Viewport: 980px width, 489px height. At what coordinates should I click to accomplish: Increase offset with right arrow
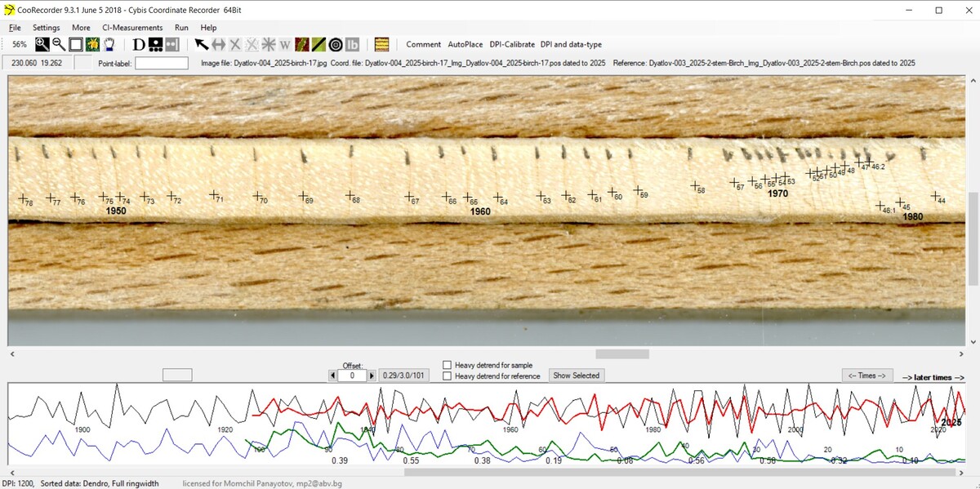click(372, 376)
